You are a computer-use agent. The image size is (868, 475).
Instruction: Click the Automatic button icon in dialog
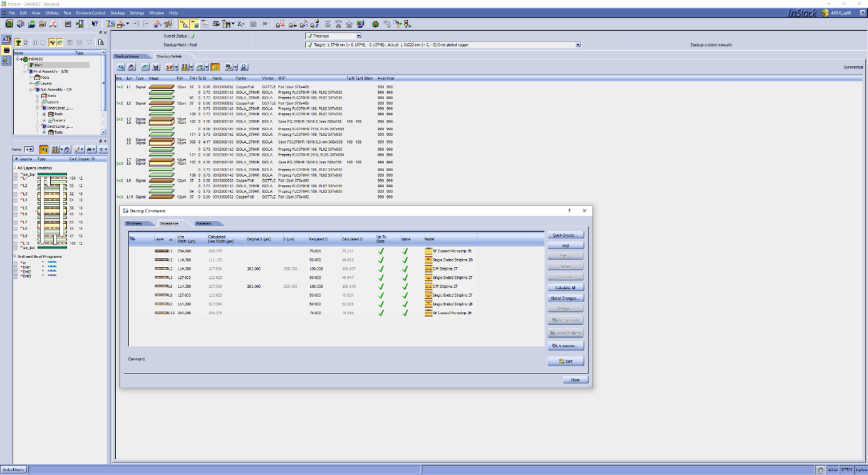click(x=554, y=346)
